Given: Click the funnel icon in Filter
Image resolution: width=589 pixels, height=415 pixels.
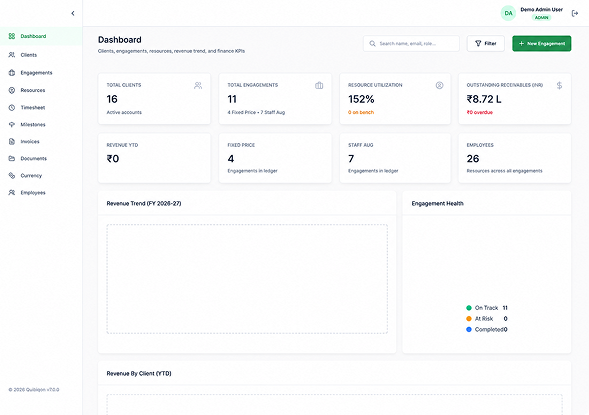Looking at the screenshot, I should tap(478, 44).
